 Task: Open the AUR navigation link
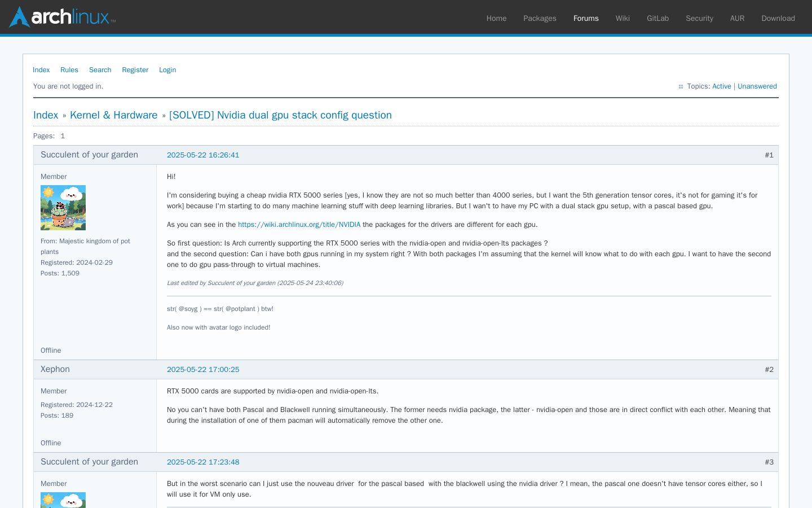[x=737, y=18]
